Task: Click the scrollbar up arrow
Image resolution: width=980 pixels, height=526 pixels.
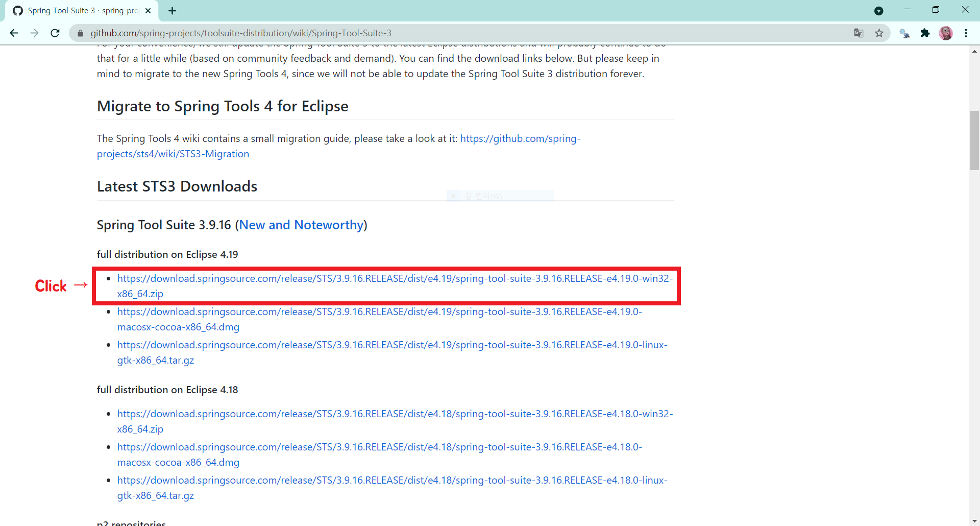Action: click(x=975, y=51)
